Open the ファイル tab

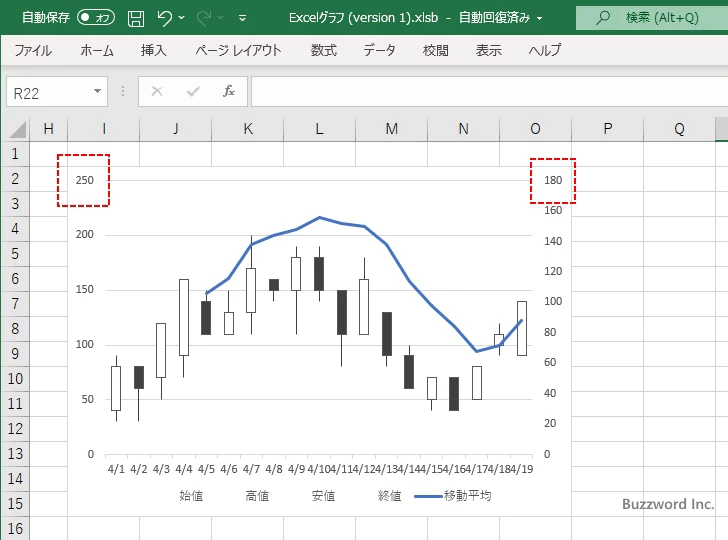pyautogui.click(x=33, y=50)
